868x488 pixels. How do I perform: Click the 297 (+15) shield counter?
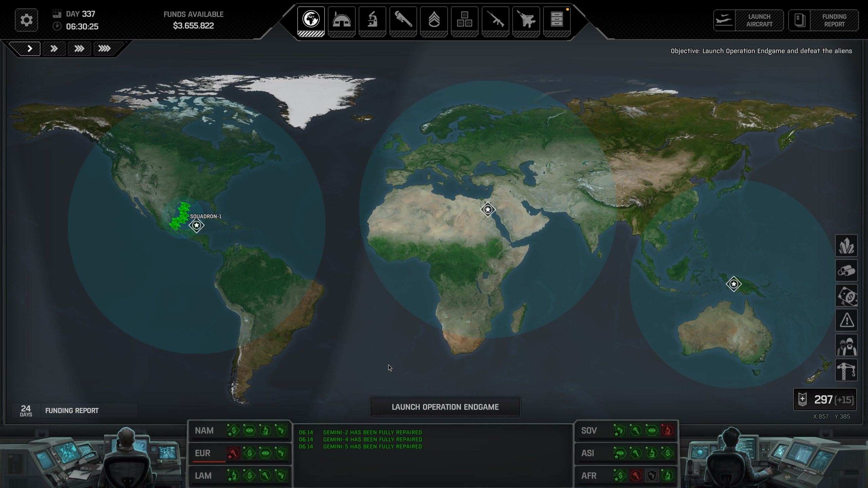point(825,400)
